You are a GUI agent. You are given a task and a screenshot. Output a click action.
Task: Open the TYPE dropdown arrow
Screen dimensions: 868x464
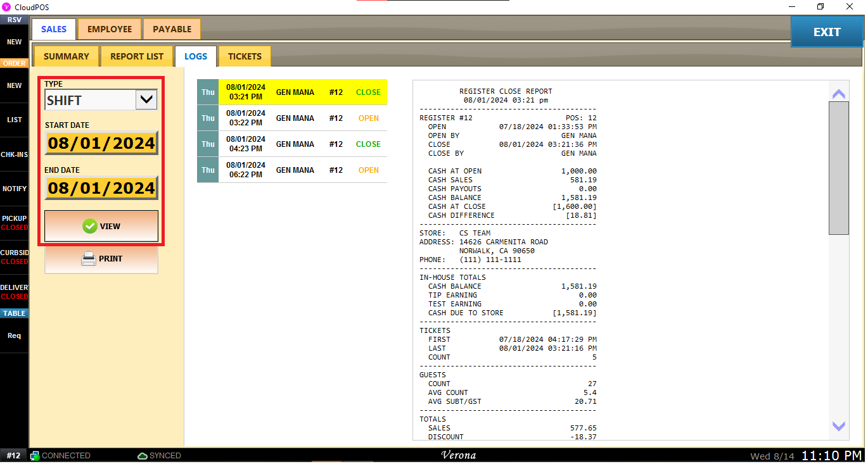click(x=146, y=99)
